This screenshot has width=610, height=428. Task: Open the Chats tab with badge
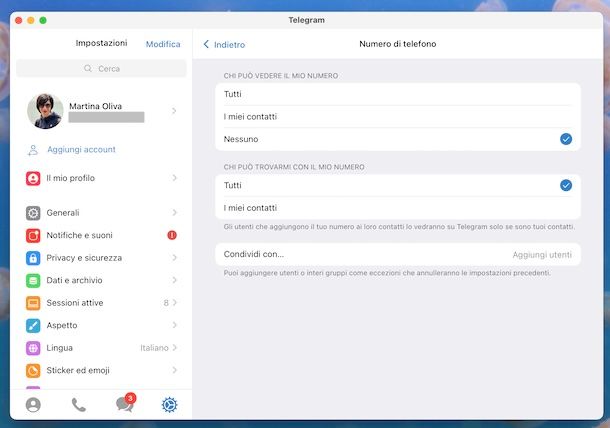125,403
